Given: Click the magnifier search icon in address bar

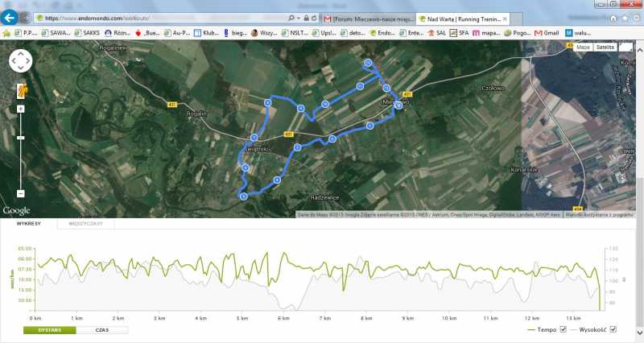Looking at the screenshot, I should click(291, 19).
